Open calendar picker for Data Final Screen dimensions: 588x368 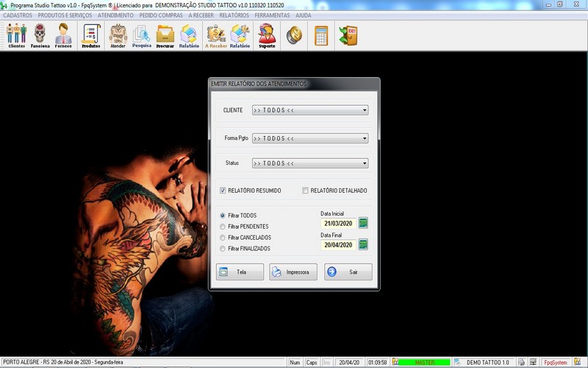pyautogui.click(x=363, y=244)
